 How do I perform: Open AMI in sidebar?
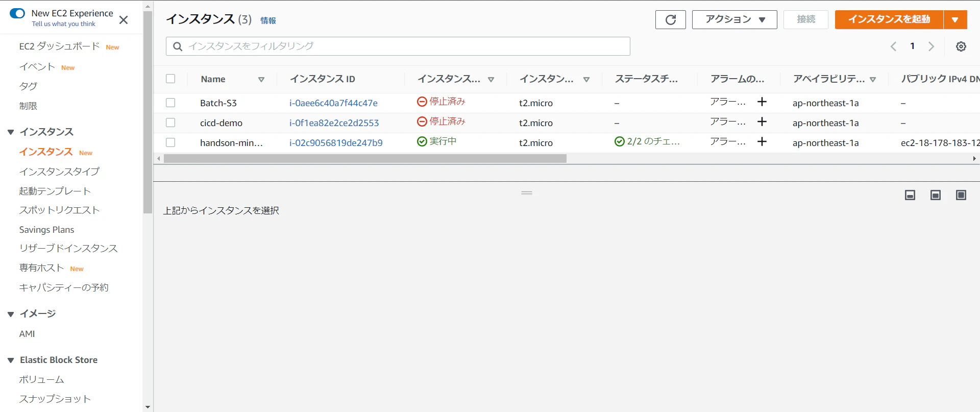pyautogui.click(x=27, y=334)
